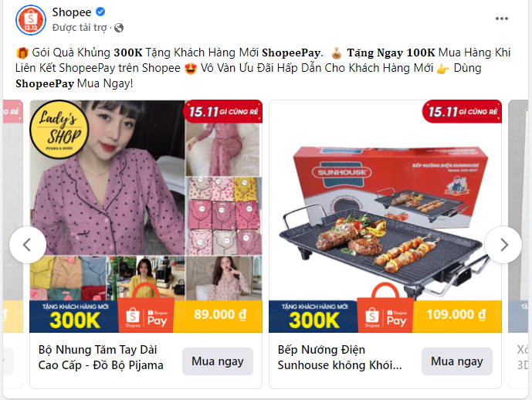The image size is (532, 400).
Task: Open the Shopee profile picture
Action: tap(31, 20)
